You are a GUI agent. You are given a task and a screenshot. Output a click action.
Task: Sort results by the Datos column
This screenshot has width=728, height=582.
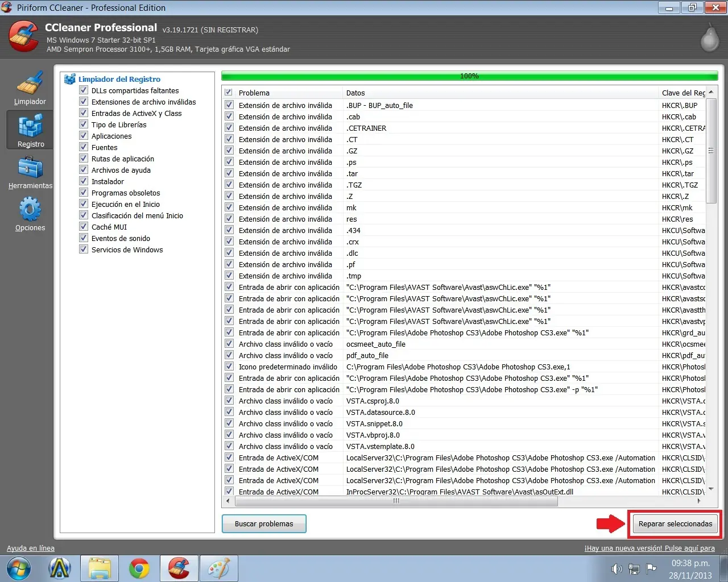501,93
